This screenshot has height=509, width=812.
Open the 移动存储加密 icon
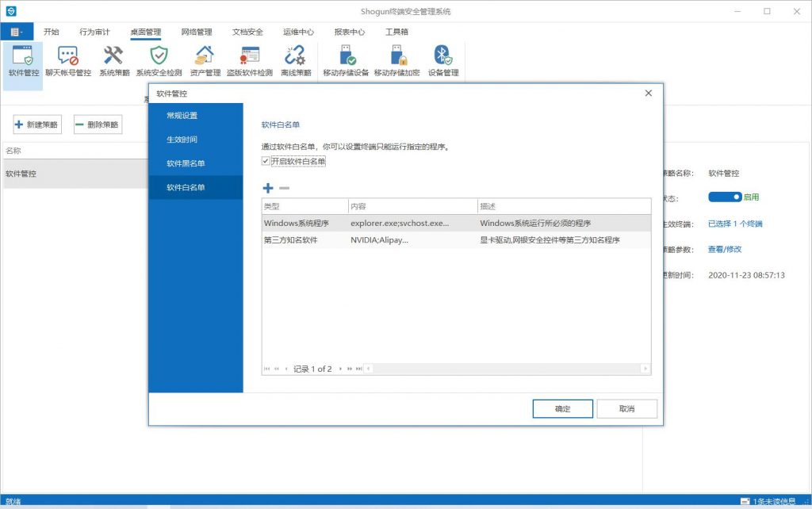tap(396, 57)
